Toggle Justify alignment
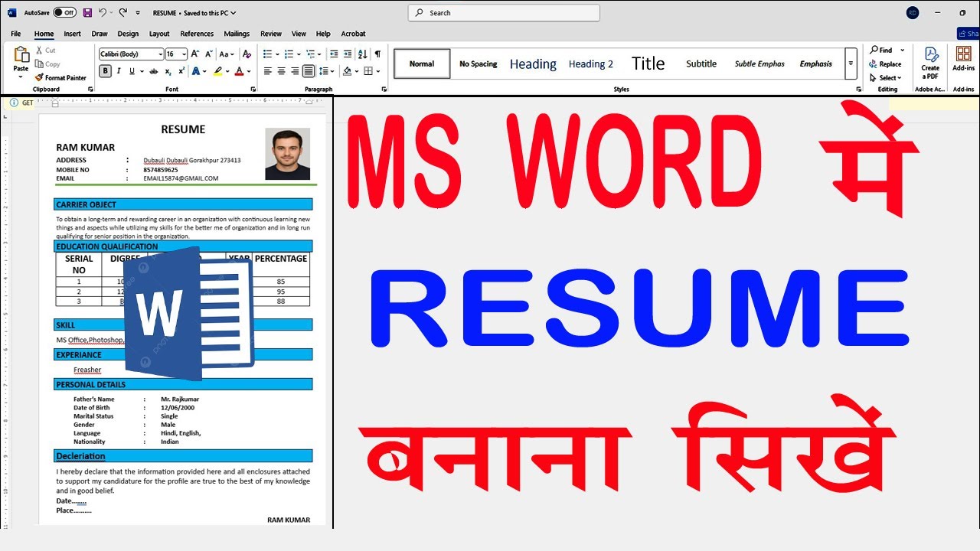 click(x=308, y=71)
